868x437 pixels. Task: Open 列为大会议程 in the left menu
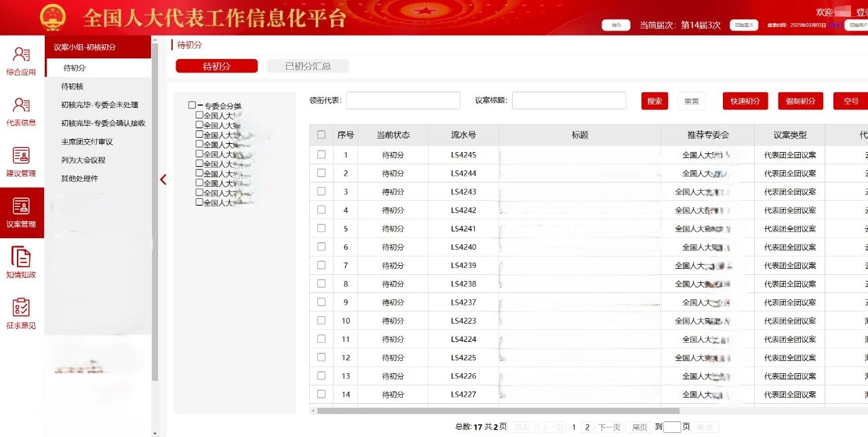83,160
